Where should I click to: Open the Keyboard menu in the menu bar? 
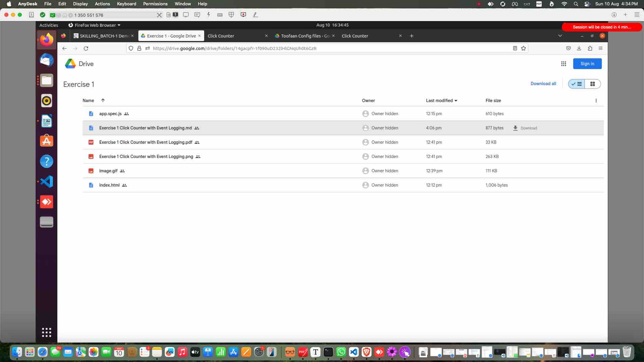coord(126,4)
